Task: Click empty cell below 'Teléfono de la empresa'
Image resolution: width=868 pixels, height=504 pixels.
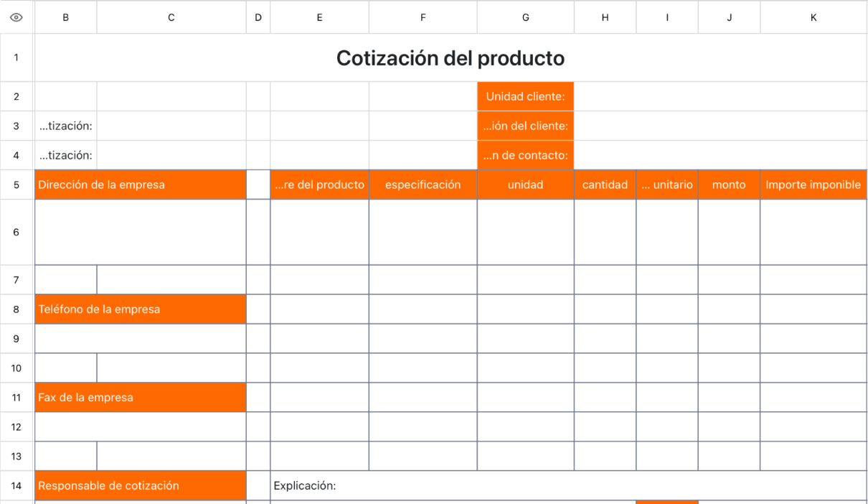Action: click(141, 339)
